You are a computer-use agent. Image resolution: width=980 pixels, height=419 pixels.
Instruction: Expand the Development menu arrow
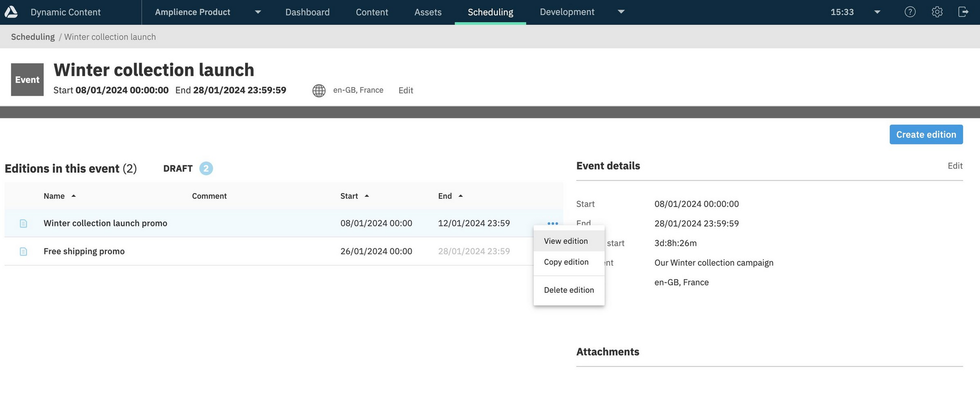621,12
